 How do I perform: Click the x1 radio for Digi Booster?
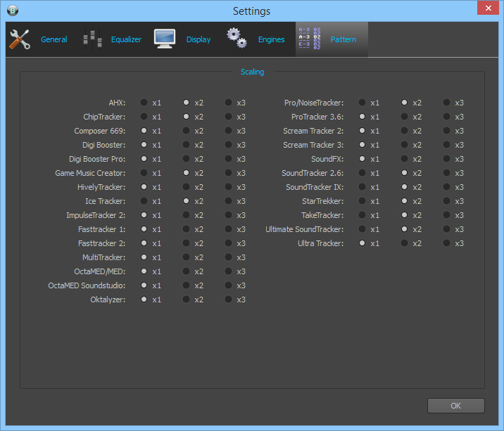(x=144, y=145)
